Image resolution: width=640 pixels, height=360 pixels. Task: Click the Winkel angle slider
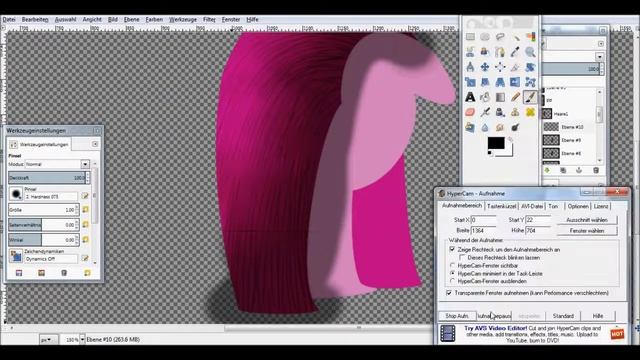(42, 240)
